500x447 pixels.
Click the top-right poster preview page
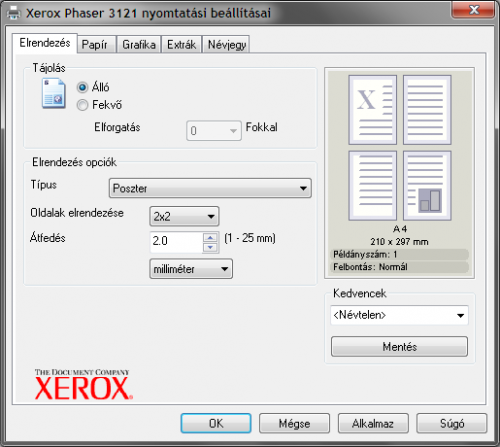click(x=427, y=110)
